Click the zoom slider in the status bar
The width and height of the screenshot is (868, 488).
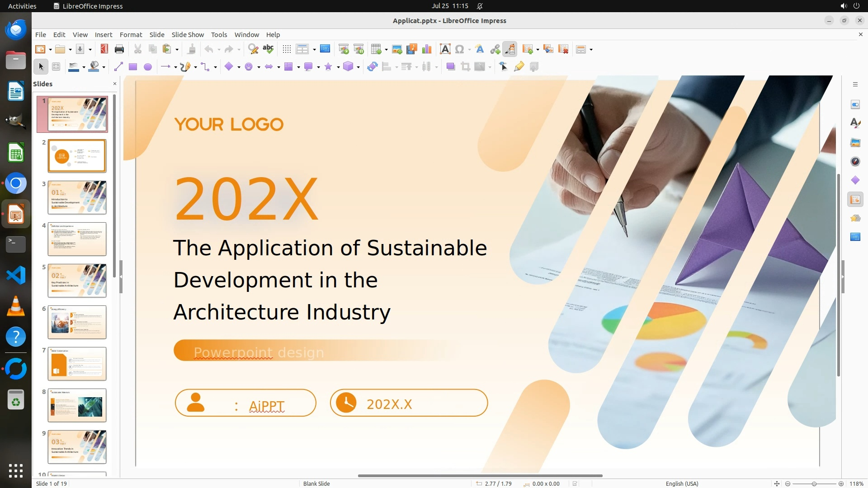(814, 483)
